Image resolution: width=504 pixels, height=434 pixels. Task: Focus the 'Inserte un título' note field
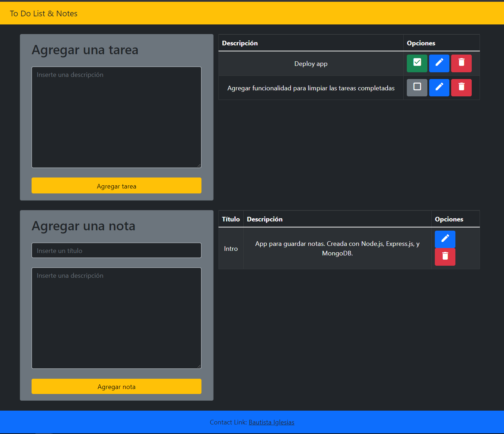[x=116, y=250]
